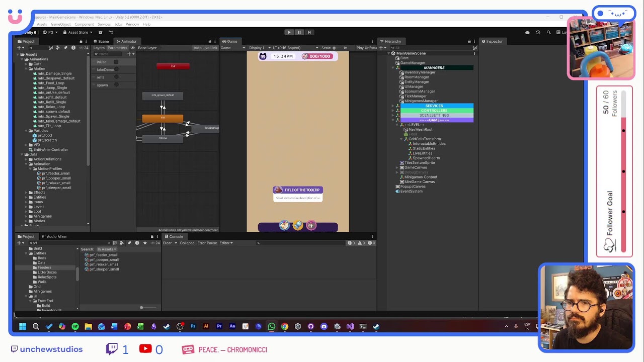Fire the takeDamage trigger parameter

click(116, 69)
